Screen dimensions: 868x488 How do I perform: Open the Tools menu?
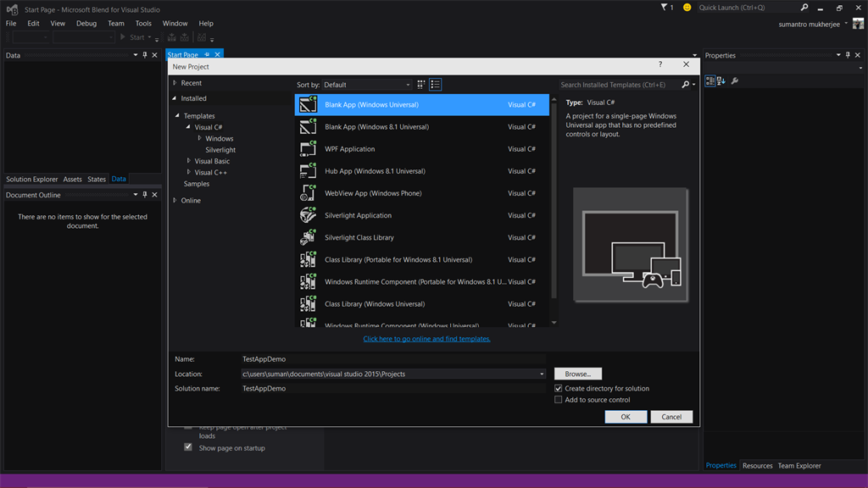[143, 23]
